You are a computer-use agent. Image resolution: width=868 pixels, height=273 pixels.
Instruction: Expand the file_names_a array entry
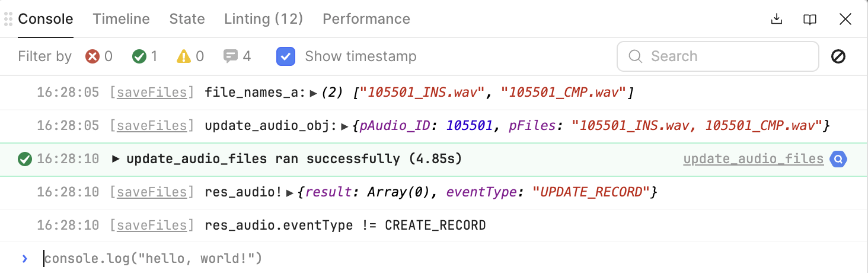point(314,93)
